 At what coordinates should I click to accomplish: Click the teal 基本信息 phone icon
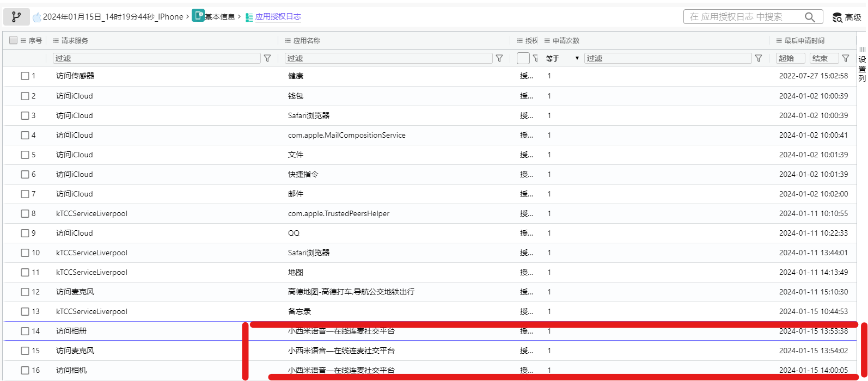click(x=198, y=16)
